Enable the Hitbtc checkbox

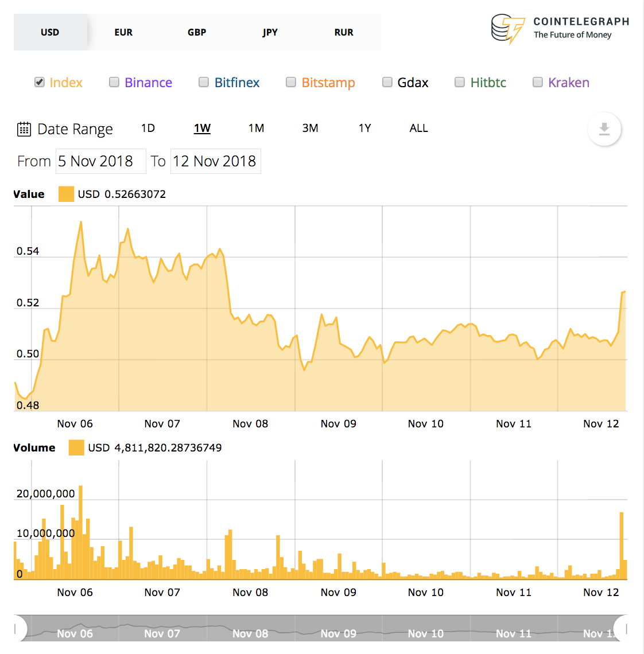(459, 82)
